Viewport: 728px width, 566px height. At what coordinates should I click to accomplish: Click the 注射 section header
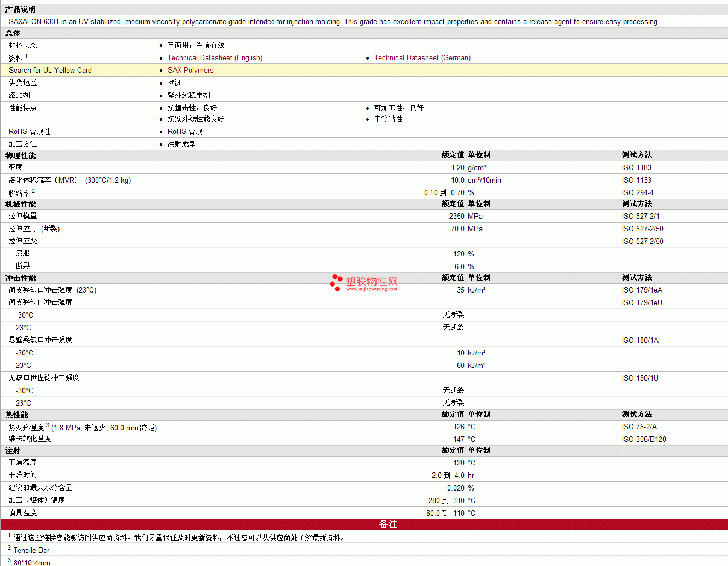click(x=13, y=451)
